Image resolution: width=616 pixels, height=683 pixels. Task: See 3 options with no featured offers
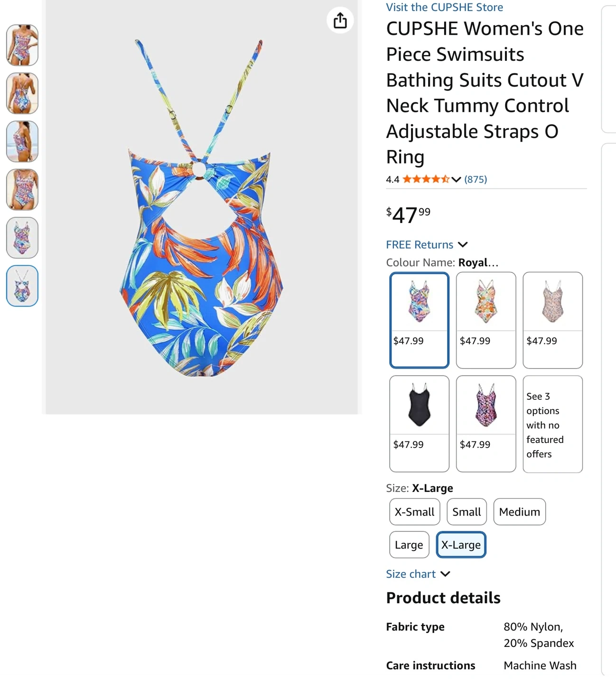(x=552, y=425)
